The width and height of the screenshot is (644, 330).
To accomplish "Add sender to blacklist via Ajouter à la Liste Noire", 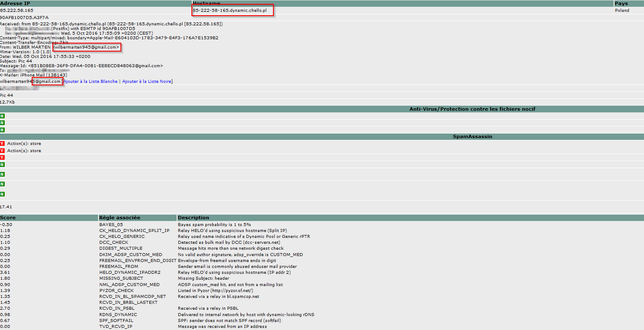I will [147, 81].
